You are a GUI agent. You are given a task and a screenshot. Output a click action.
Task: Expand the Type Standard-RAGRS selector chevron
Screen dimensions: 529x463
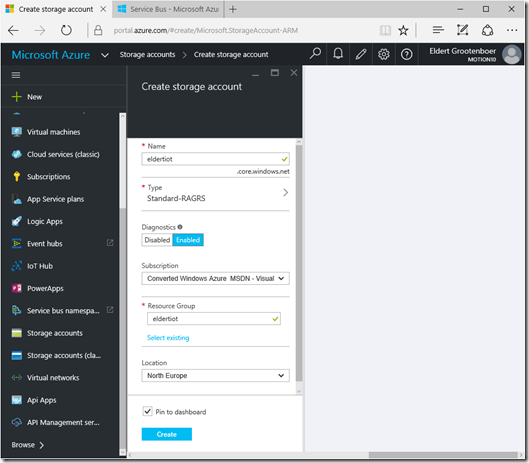point(285,192)
